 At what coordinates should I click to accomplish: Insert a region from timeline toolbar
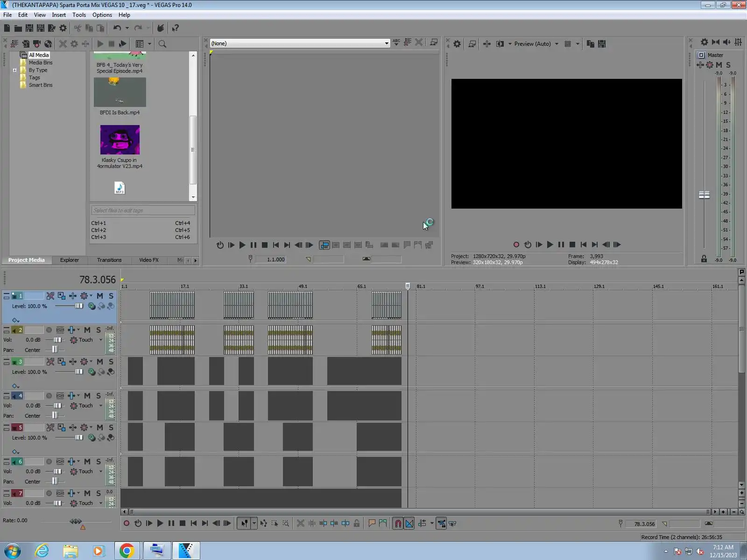tap(383, 524)
